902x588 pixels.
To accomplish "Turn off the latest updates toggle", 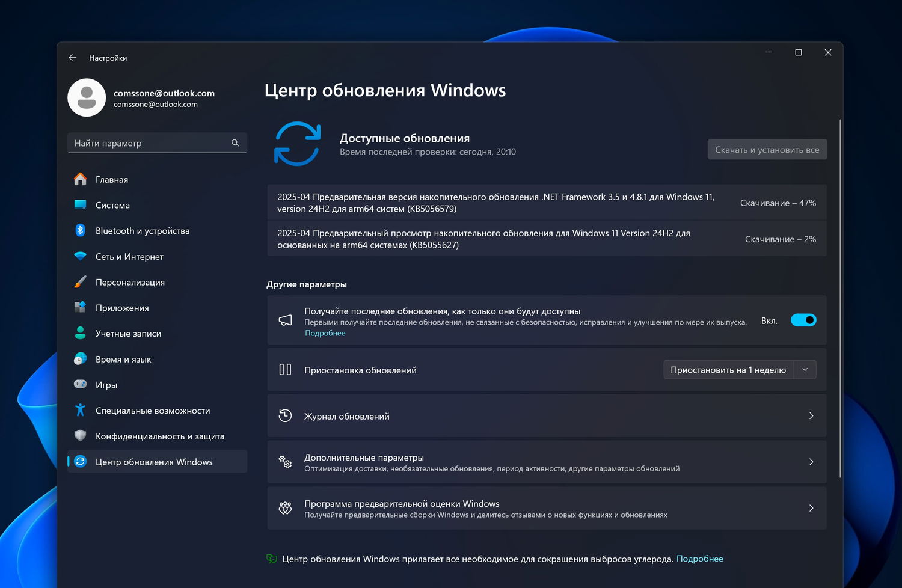I will coord(803,320).
